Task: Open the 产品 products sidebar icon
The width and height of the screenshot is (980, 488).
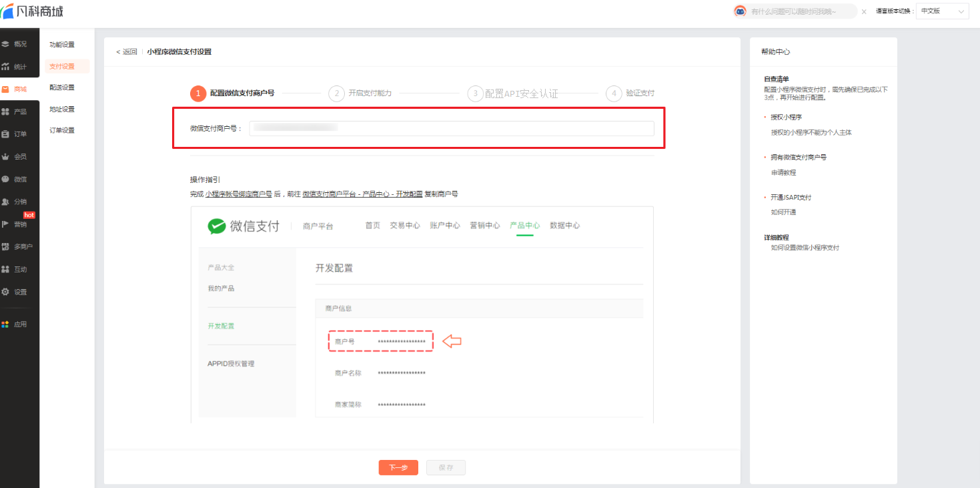Action: click(6, 111)
